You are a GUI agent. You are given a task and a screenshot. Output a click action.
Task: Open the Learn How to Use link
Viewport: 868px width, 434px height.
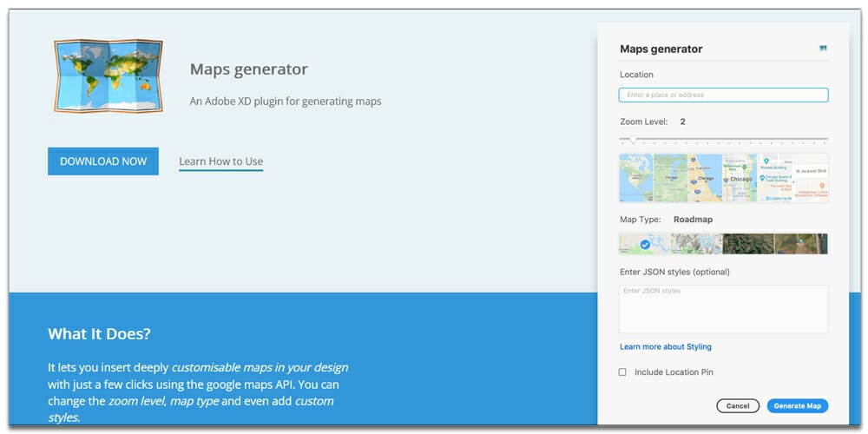point(220,161)
